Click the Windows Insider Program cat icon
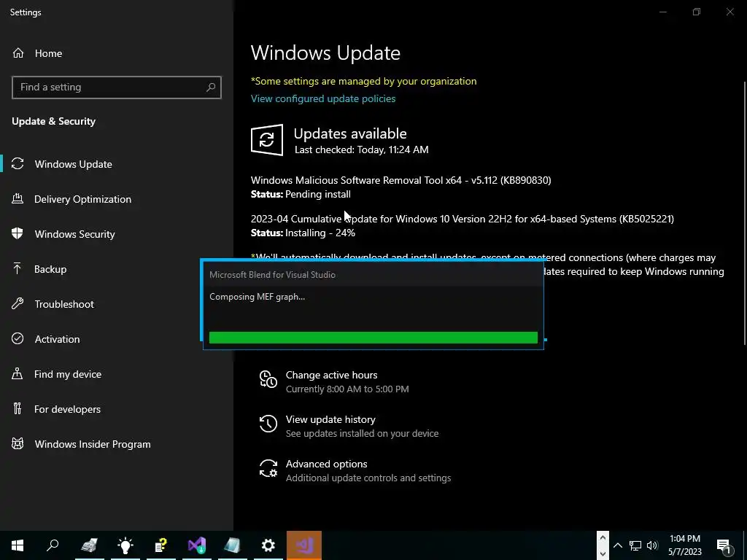Viewport: 747px width, 560px height. (x=18, y=444)
